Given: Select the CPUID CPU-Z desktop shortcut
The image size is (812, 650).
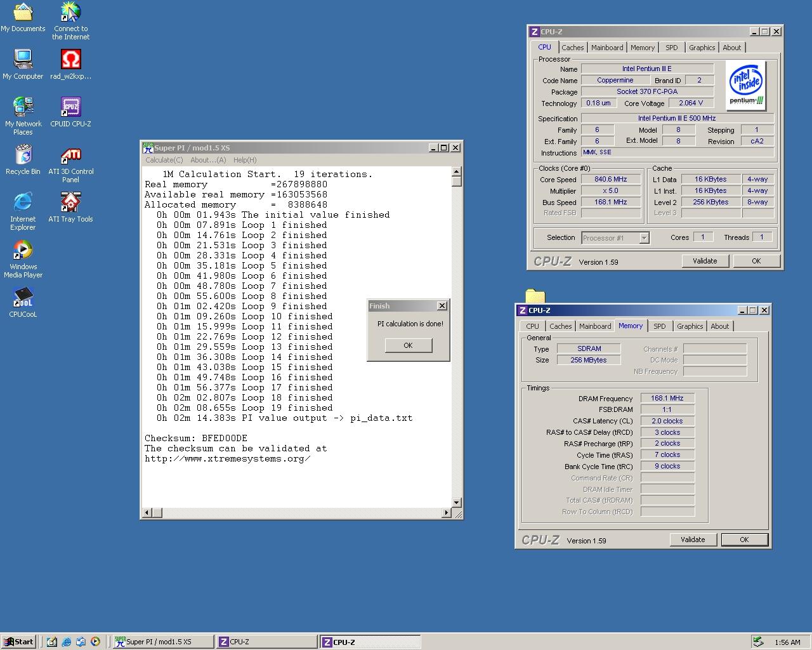Looking at the screenshot, I should [70, 112].
